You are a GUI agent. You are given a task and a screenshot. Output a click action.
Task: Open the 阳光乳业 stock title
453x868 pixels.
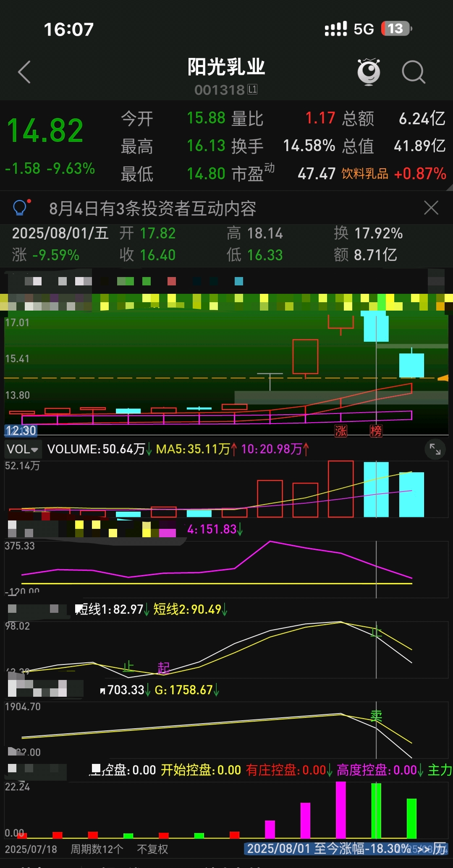(226, 67)
